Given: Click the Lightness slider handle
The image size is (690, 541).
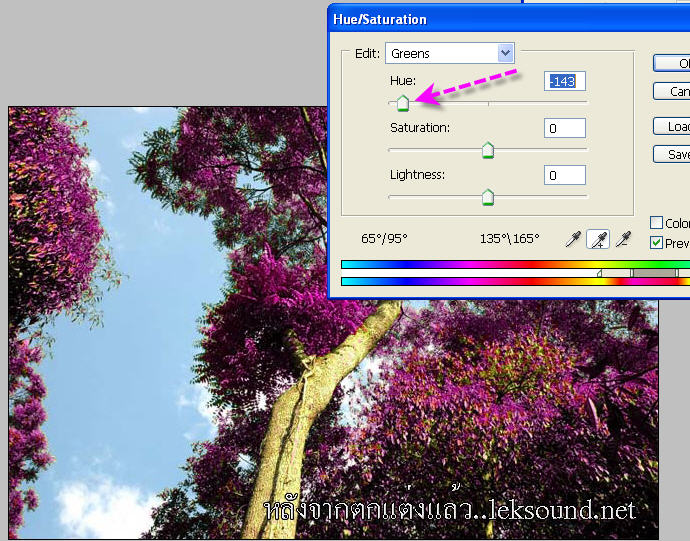Looking at the screenshot, I should (x=488, y=197).
